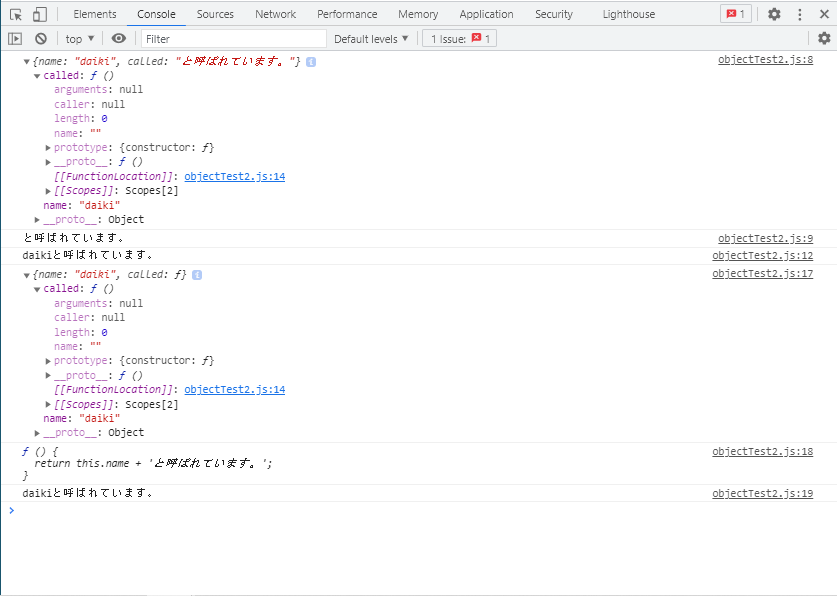This screenshot has height=596, width=837.
Task: Open objectTest2.js:9 source link
Action: 765,239
